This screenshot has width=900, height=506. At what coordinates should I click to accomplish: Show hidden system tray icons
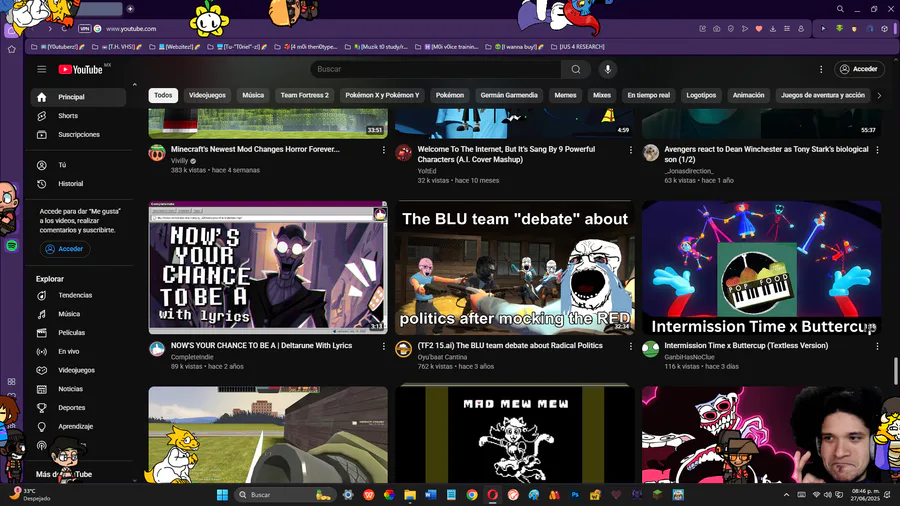click(x=786, y=495)
